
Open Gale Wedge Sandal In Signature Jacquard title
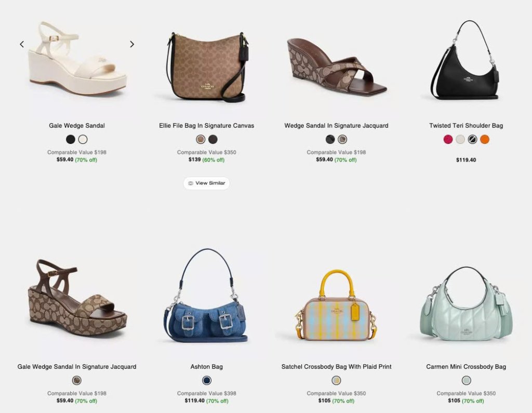77,367
